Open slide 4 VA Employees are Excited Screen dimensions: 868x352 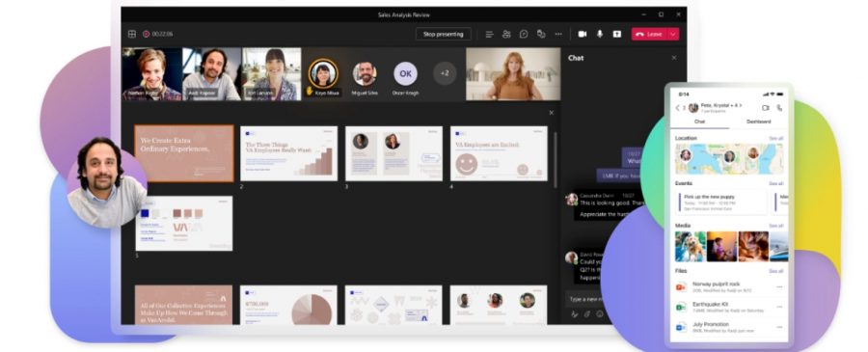[x=499, y=153]
